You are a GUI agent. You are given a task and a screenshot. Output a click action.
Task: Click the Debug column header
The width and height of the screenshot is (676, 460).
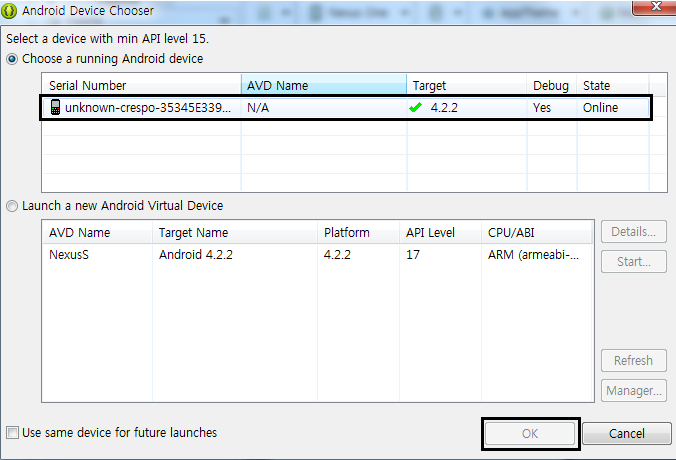(x=552, y=85)
